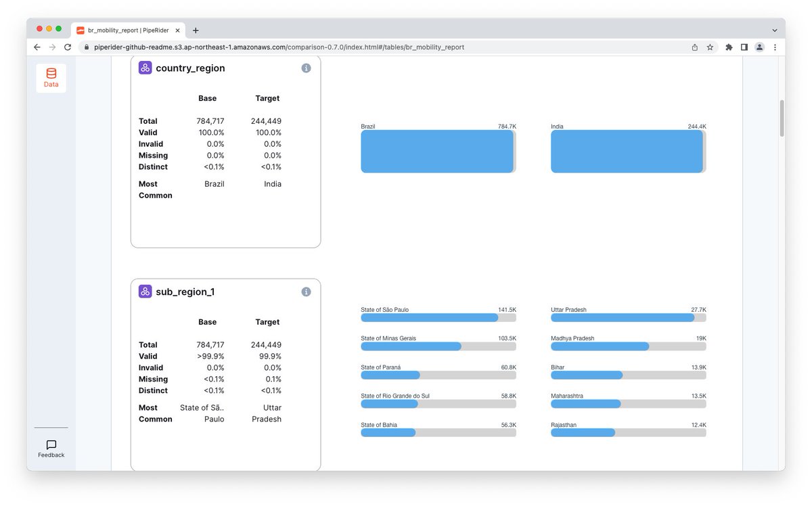This screenshot has height=506, width=812.
Task: Click the 'Uttar Pradesh' bar label
Action: click(x=568, y=310)
